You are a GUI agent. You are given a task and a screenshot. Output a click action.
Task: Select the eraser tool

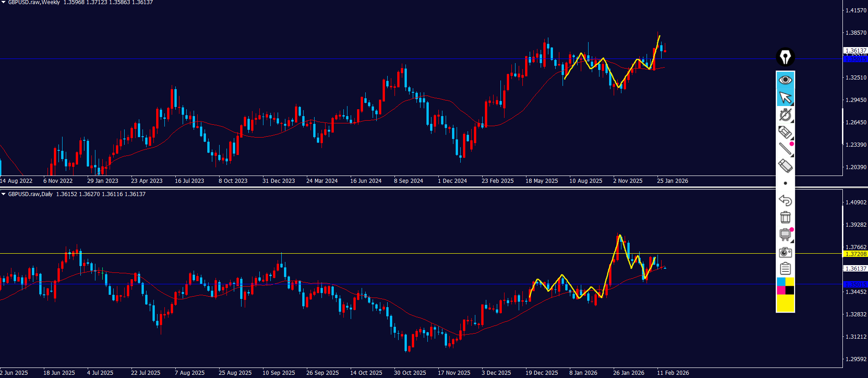(x=785, y=165)
